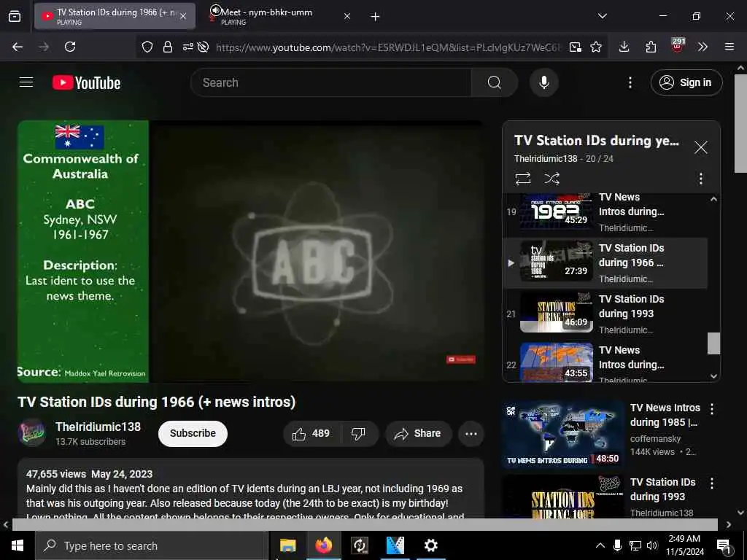747x560 pixels.
Task: Open the Firefox View icon
Action: (x=15, y=17)
